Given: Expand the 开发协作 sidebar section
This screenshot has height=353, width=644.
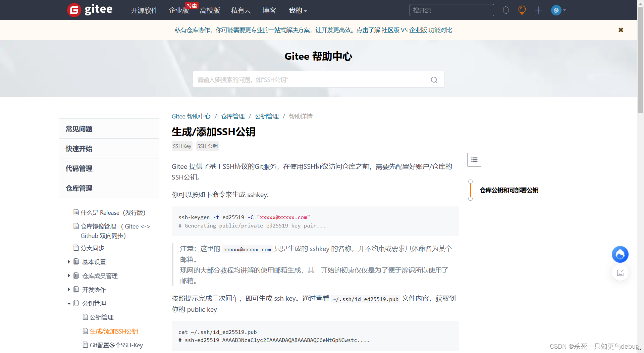Looking at the screenshot, I should tap(69, 289).
